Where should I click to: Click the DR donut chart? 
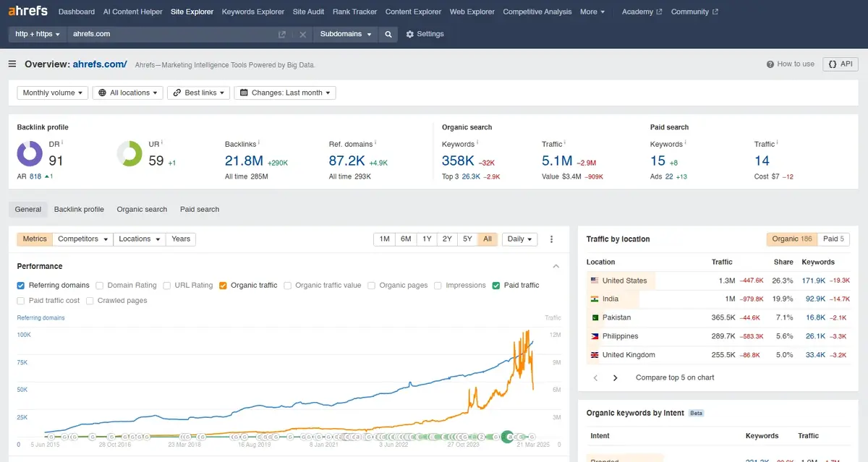pyautogui.click(x=30, y=153)
